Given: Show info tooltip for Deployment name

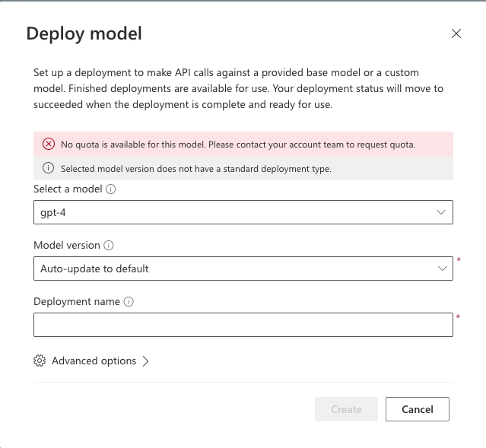Looking at the screenshot, I should coord(129,302).
